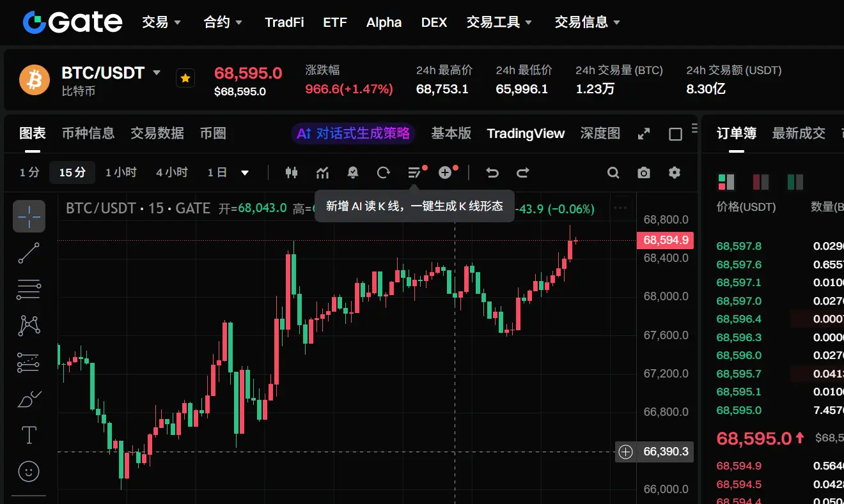Open the DEX menu item
844x504 pixels.
tap(434, 22)
